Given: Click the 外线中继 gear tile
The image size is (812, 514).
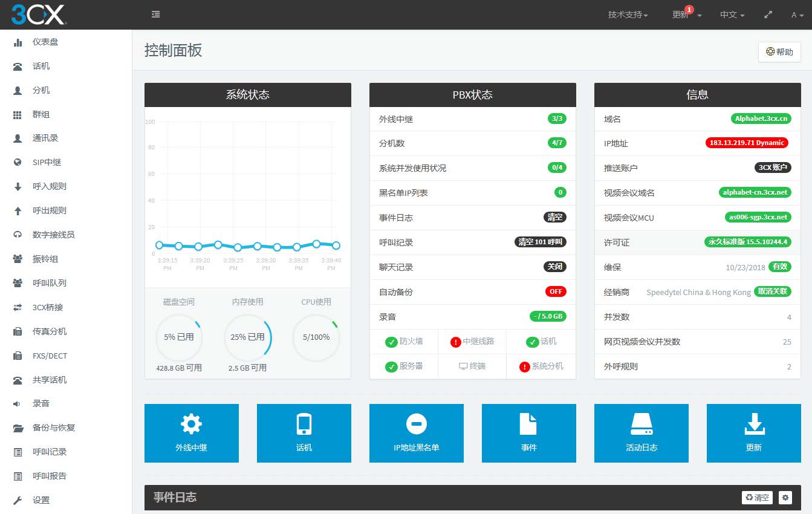Looking at the screenshot, I should click(x=192, y=433).
